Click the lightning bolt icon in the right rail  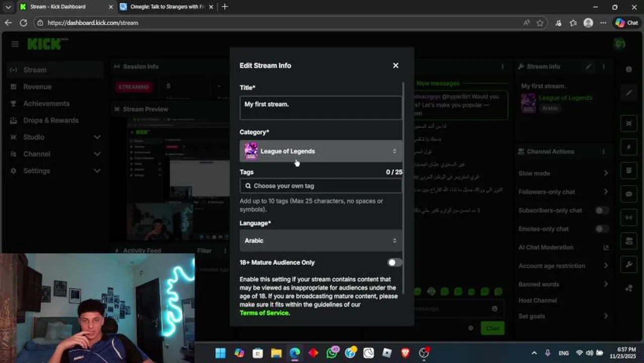point(629,147)
